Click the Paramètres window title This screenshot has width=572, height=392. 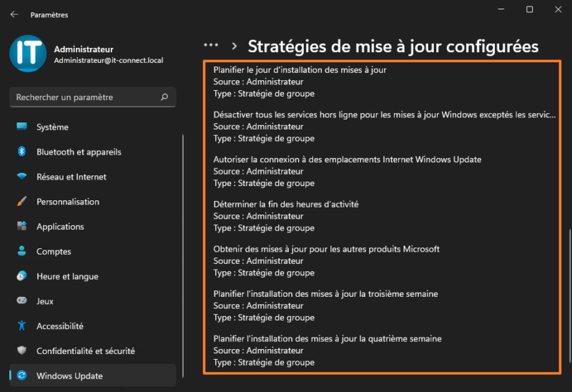pyautogui.click(x=49, y=15)
